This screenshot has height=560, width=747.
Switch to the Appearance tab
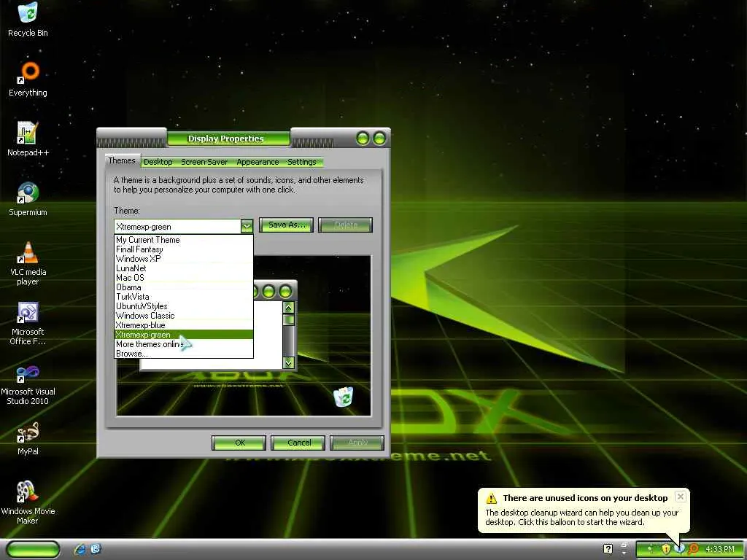pyautogui.click(x=258, y=162)
